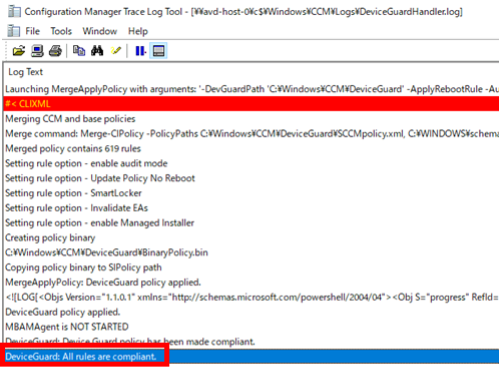The width and height of the screenshot is (502, 368).
Task: Select 'MBAMAgent is NOT STARTED' row
Action: point(252,327)
